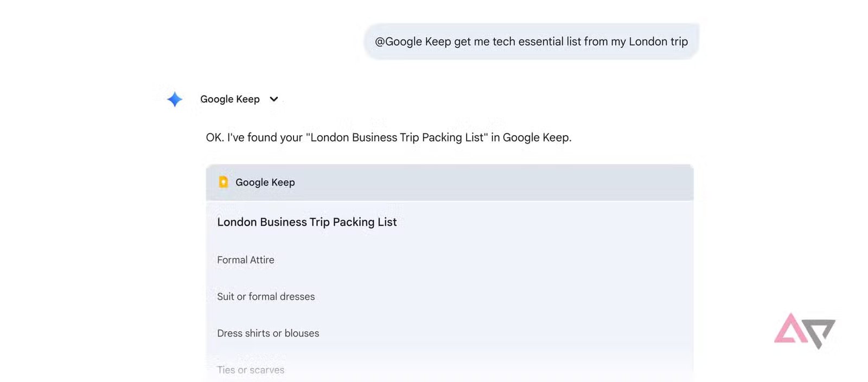868x382 pixels.
Task: Check off Suit or formal dresses
Action: (265, 296)
